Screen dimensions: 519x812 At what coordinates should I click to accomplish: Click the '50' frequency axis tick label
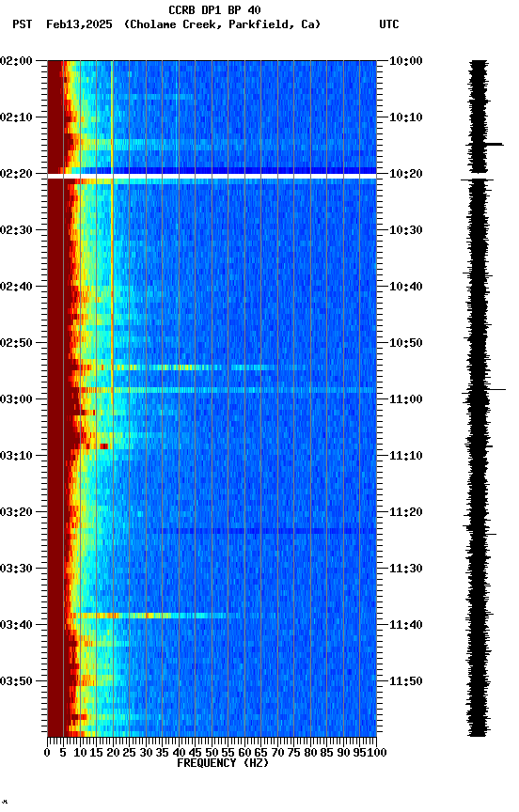pos(212,753)
